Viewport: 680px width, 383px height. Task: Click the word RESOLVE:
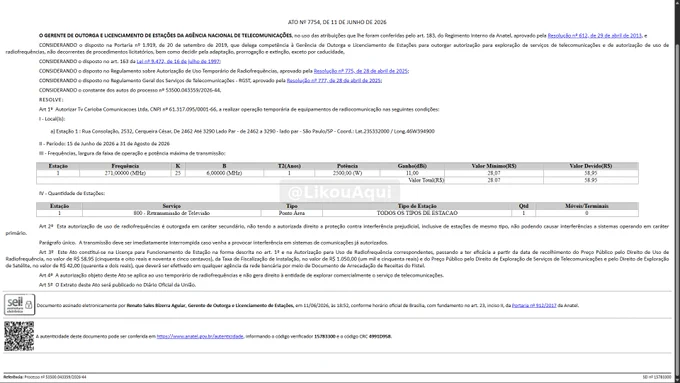click(51, 100)
